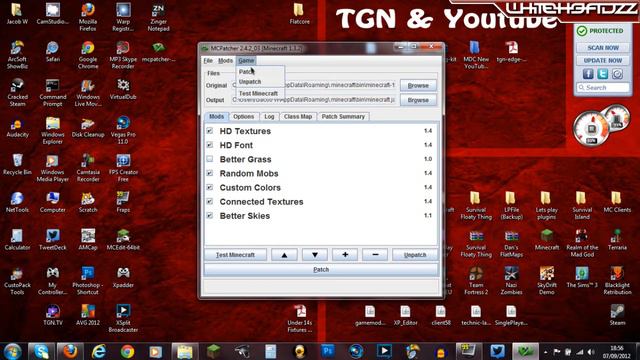Switch to the Class Map tab
This screenshot has width=640, height=360.
(x=298, y=116)
